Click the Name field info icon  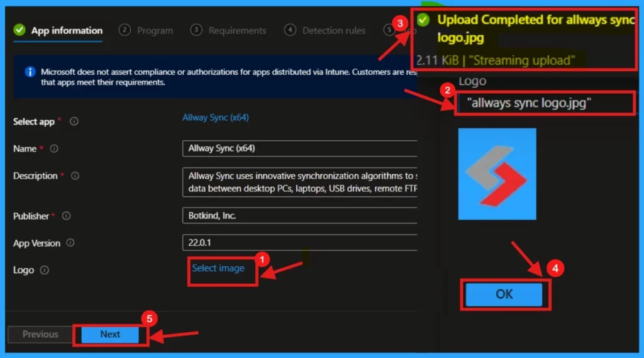coord(54,148)
